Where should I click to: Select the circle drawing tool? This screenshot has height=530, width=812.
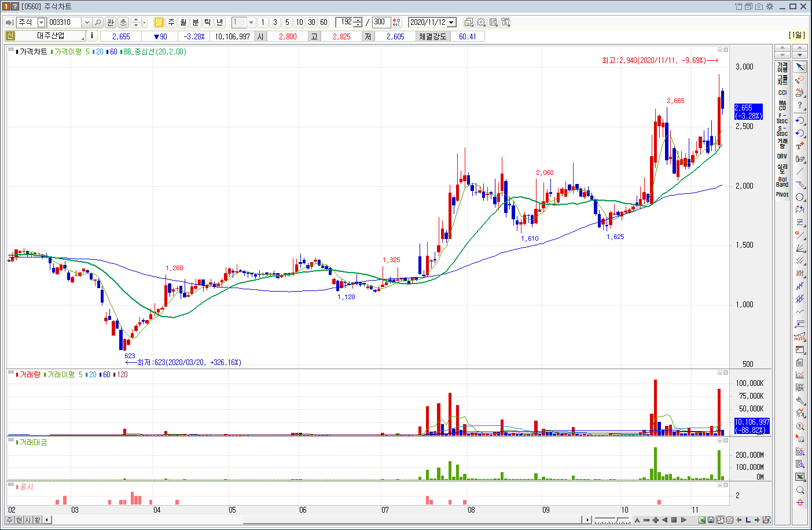pos(800,197)
